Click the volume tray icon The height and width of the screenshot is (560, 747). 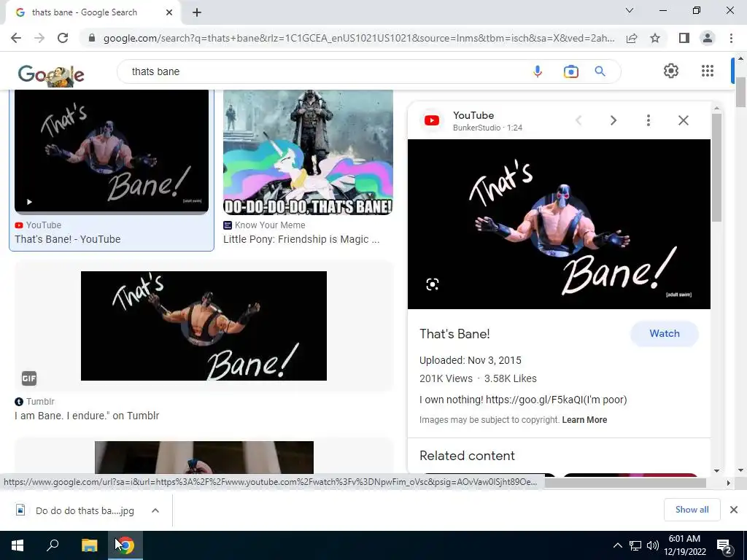click(653, 545)
